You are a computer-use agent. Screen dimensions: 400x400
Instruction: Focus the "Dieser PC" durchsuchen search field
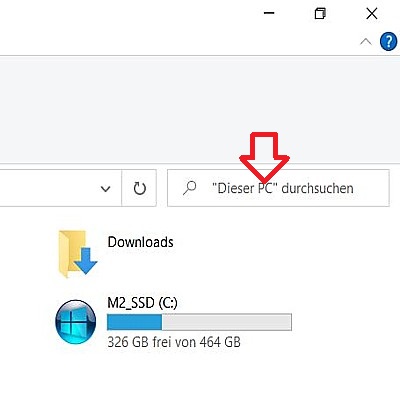coord(278,188)
